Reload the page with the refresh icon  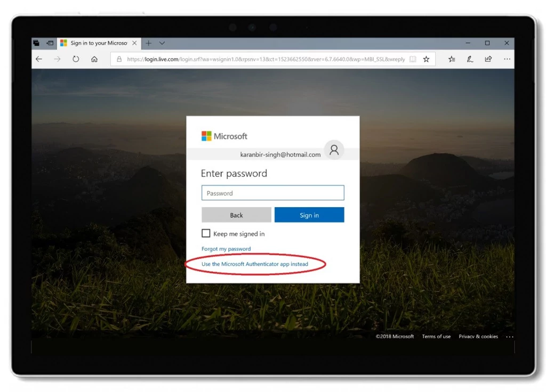(x=76, y=59)
